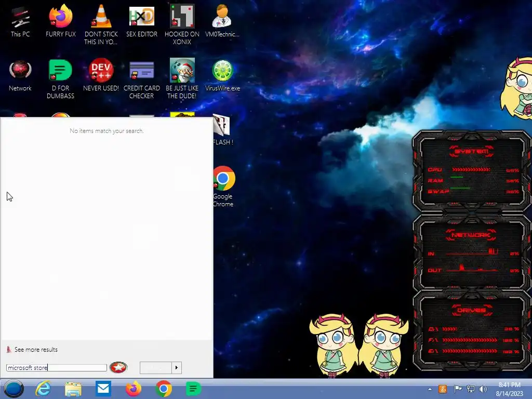Image resolution: width=532 pixels, height=399 pixels.
Task: Open the Network desktop icon
Action: coord(20,75)
